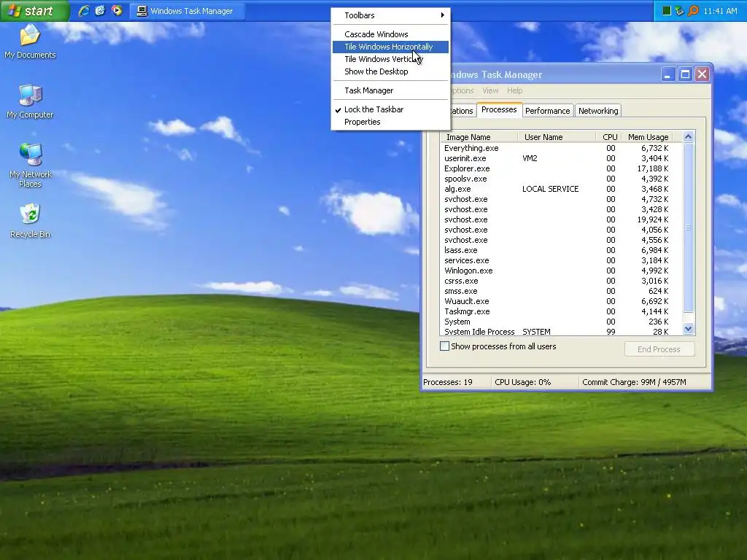Image resolution: width=747 pixels, height=560 pixels.
Task: Click process list scroll down arrow
Action: [x=688, y=329]
